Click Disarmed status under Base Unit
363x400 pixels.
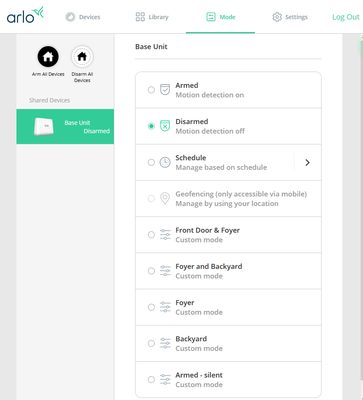click(97, 131)
